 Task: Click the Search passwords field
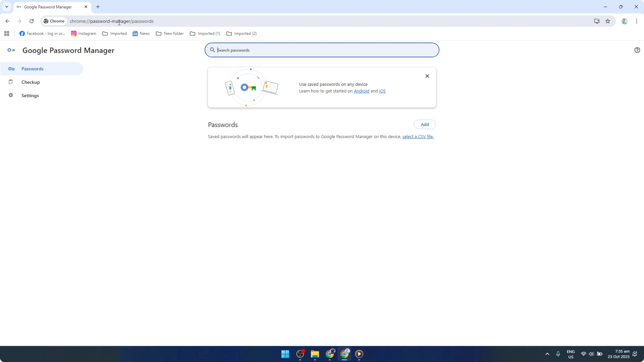click(x=322, y=50)
